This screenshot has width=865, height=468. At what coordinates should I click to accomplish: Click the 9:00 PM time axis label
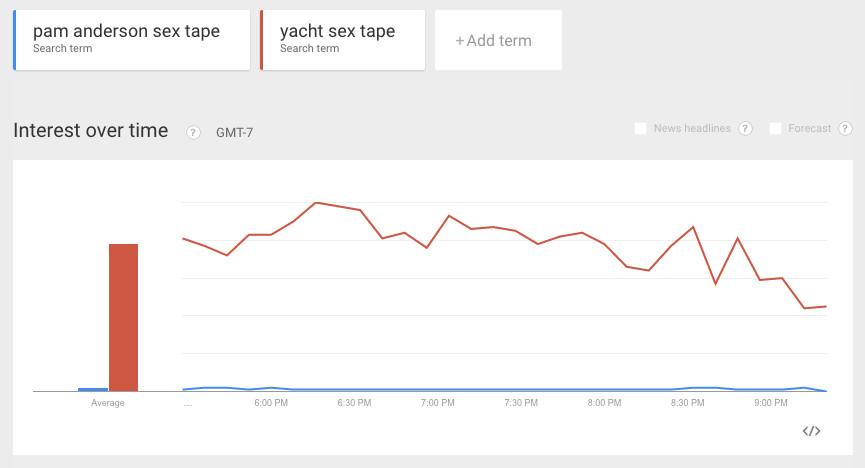tap(770, 403)
